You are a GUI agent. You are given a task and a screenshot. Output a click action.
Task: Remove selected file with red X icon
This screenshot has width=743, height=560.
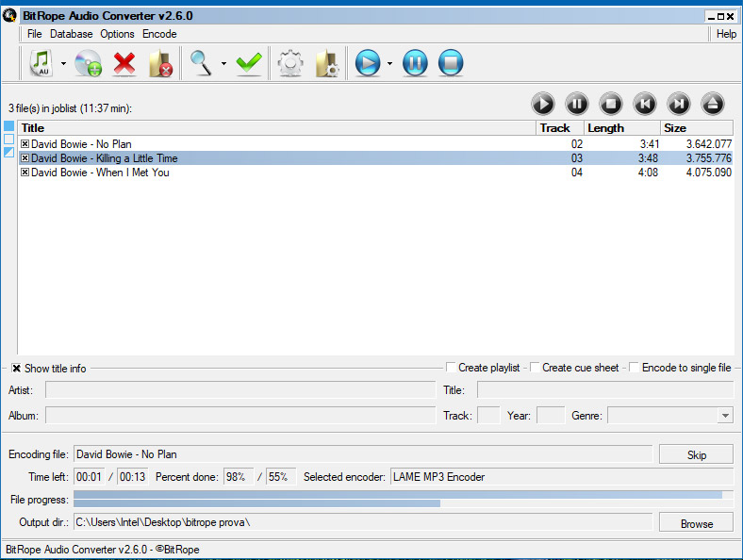[x=124, y=63]
